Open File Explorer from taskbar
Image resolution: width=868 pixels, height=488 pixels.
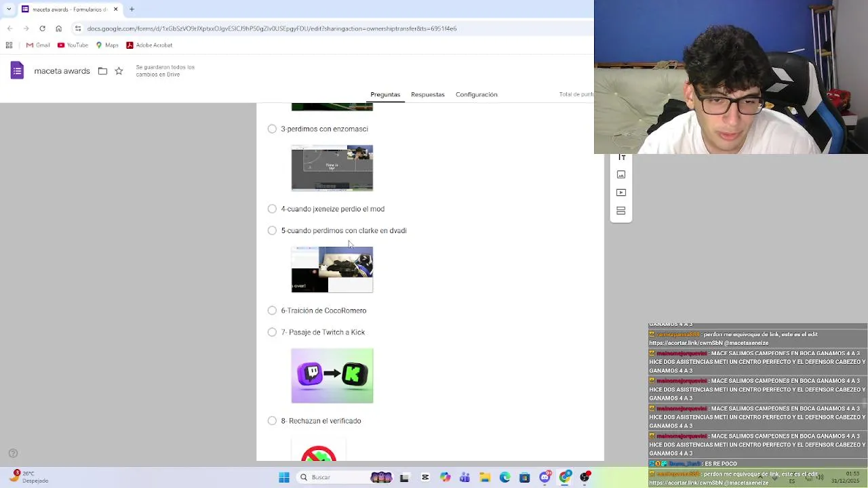click(485, 477)
